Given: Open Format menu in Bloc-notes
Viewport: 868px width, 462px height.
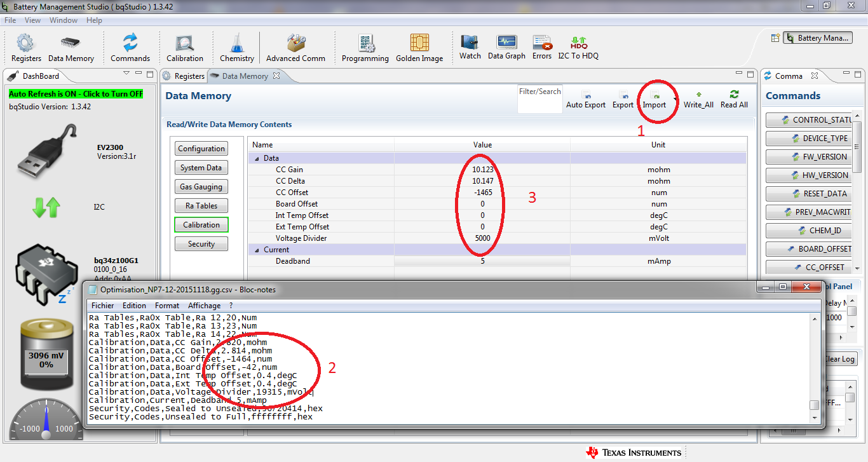Looking at the screenshot, I should point(167,306).
